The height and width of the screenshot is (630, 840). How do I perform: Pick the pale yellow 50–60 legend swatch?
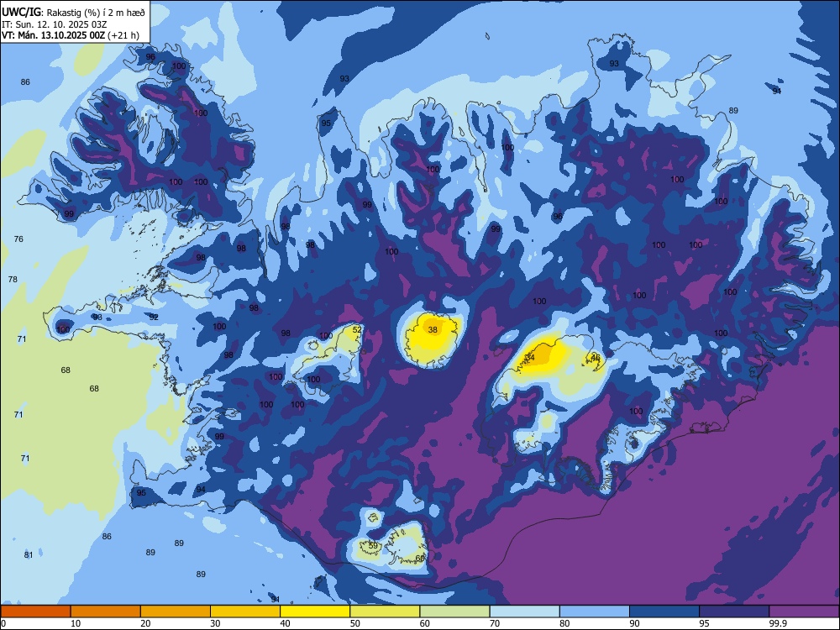[x=386, y=612]
